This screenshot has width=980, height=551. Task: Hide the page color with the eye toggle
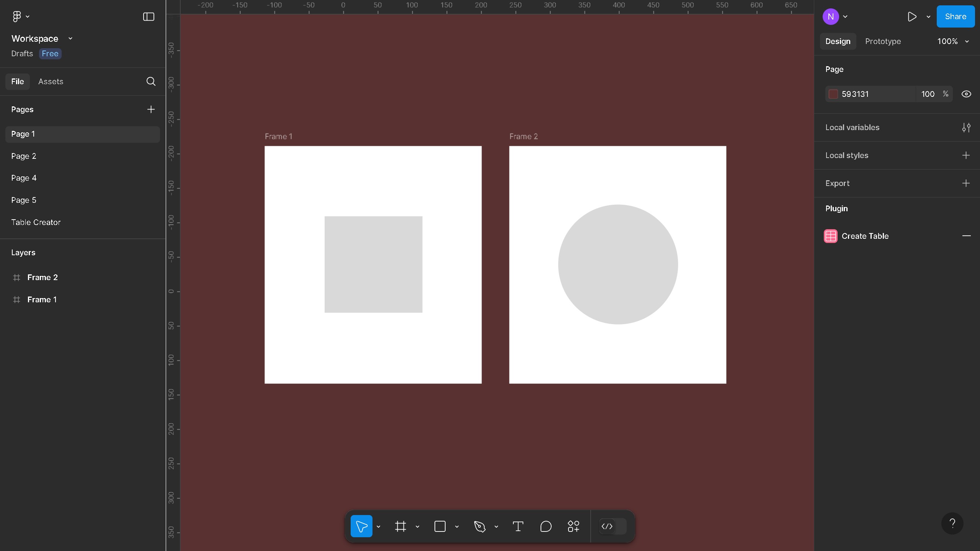coord(966,94)
